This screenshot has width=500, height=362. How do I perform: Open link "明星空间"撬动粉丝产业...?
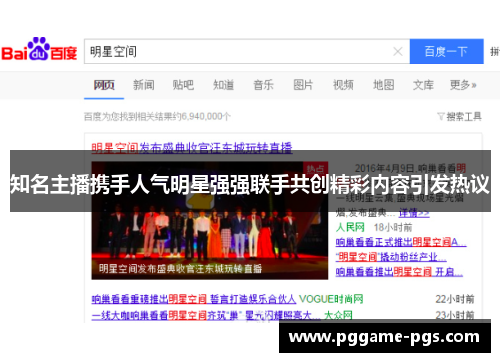coord(391,257)
